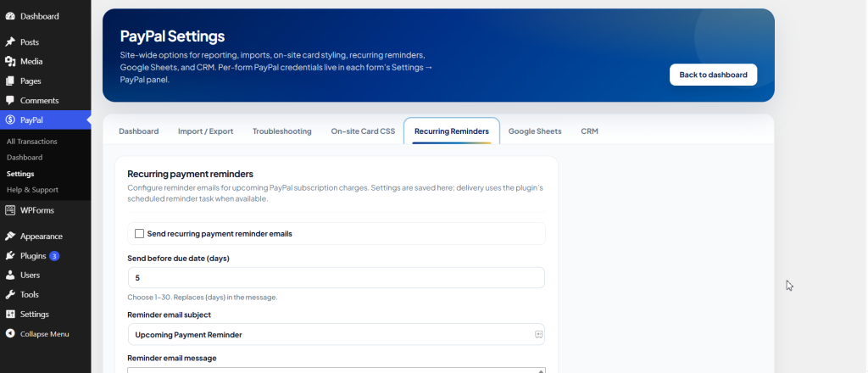Click the WPForms icon in sidebar
868x373 pixels.
[x=10, y=210]
